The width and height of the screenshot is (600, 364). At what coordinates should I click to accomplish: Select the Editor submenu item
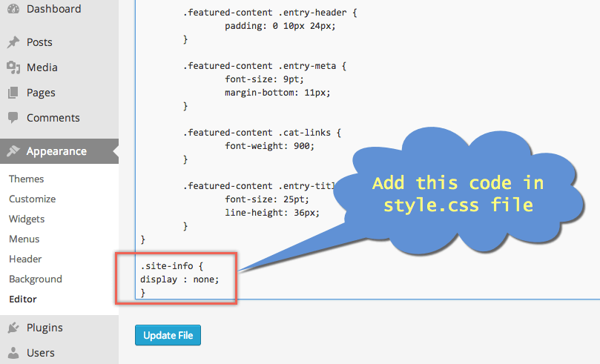[23, 299]
